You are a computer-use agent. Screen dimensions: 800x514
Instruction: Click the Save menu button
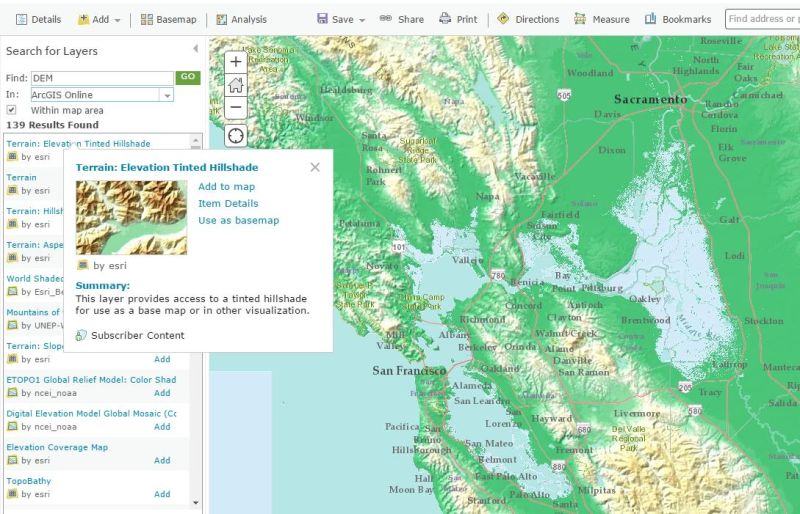click(x=341, y=19)
